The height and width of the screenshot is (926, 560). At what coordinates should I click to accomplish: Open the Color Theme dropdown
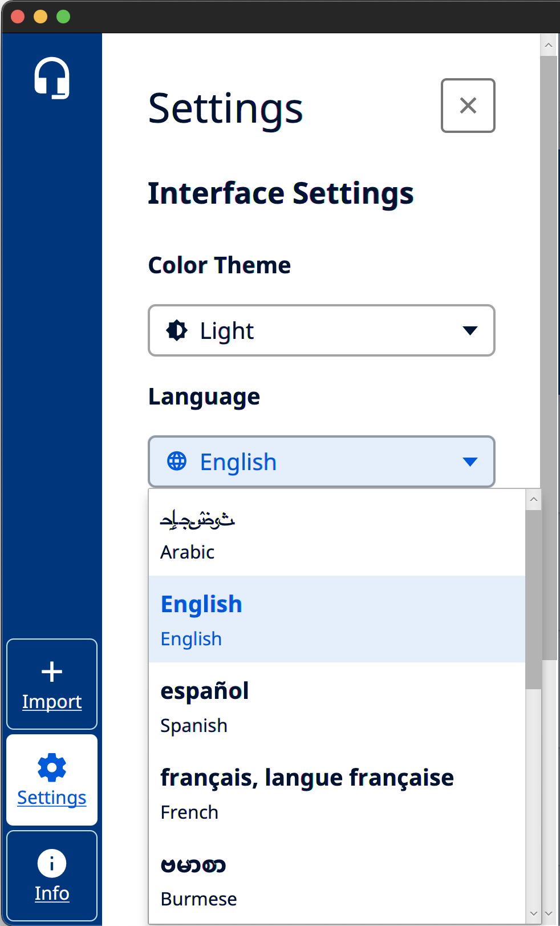pyautogui.click(x=322, y=330)
